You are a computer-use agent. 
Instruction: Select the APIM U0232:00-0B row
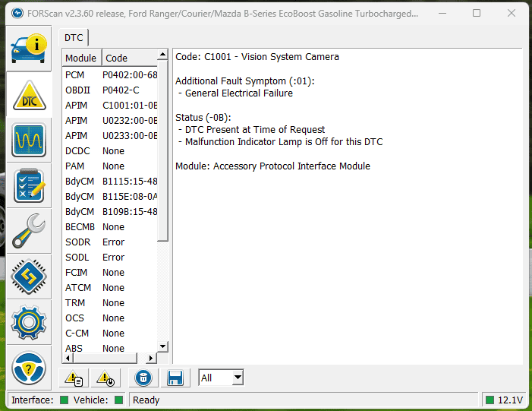[x=110, y=121]
